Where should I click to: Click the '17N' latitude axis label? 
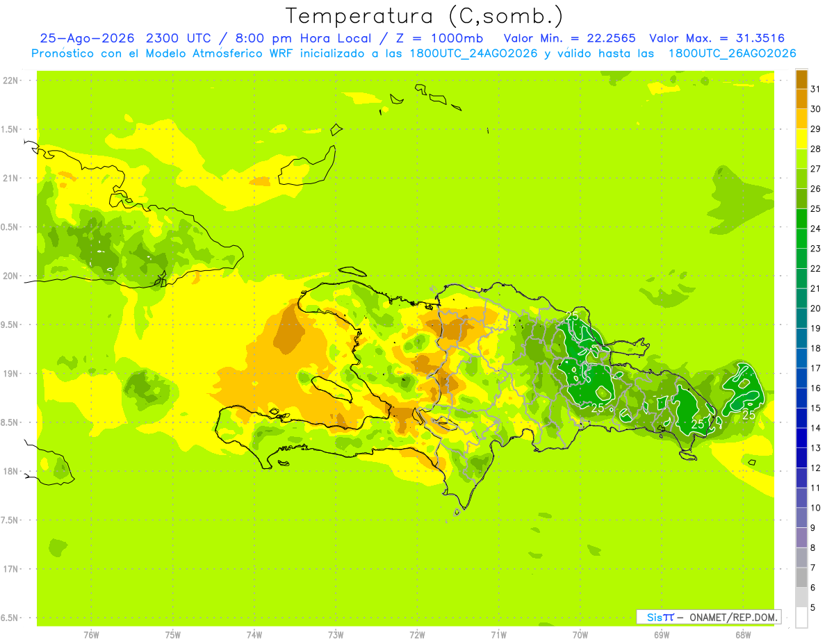tap(11, 569)
